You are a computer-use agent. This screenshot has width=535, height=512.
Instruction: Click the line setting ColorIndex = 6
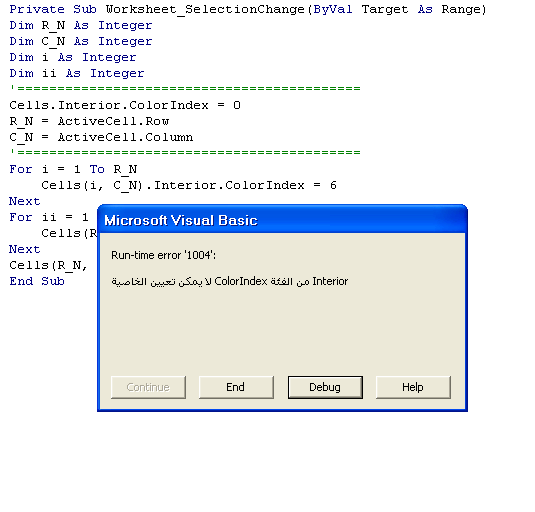tap(189, 186)
